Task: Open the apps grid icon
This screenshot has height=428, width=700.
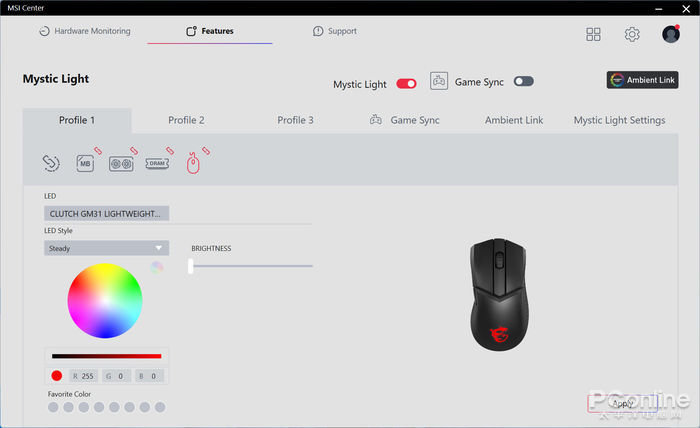Action: [x=593, y=34]
